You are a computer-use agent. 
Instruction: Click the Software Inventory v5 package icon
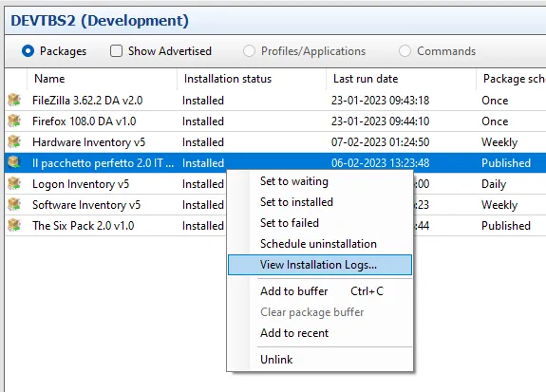click(x=14, y=204)
